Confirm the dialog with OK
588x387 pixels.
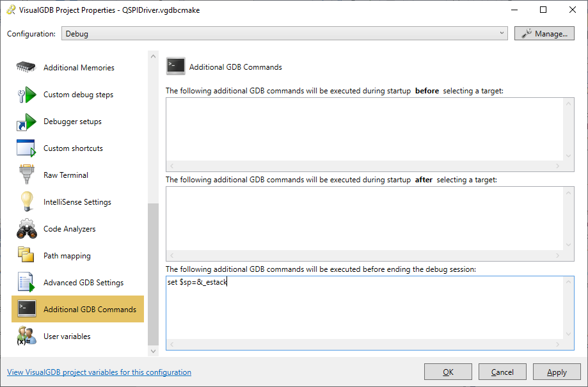[448, 372]
